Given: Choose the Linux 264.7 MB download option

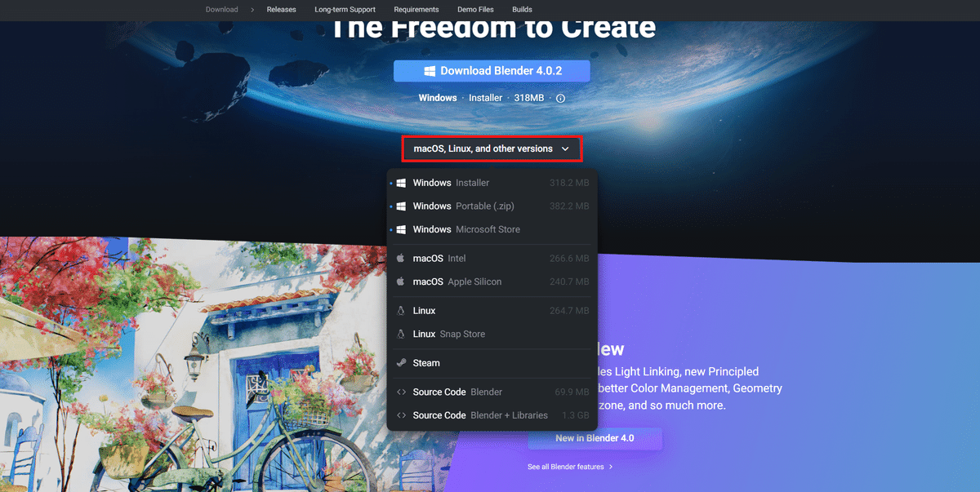Looking at the screenshot, I should (492, 311).
